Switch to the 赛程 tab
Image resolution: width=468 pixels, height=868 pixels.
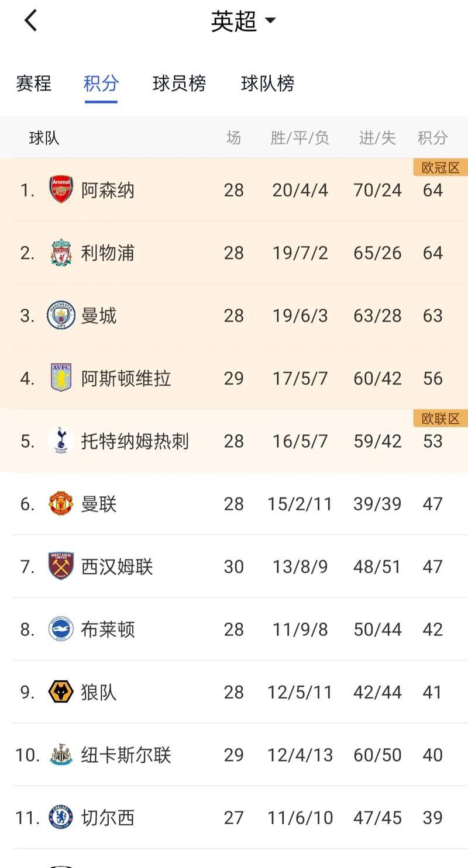click(34, 84)
